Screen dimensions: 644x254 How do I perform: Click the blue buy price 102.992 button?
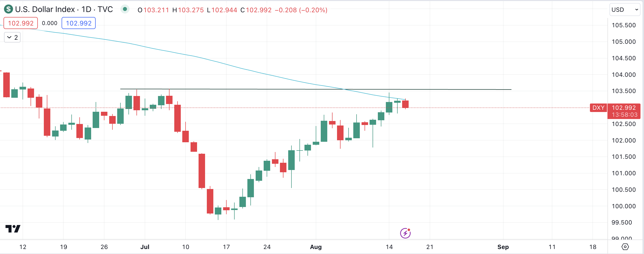(x=79, y=23)
